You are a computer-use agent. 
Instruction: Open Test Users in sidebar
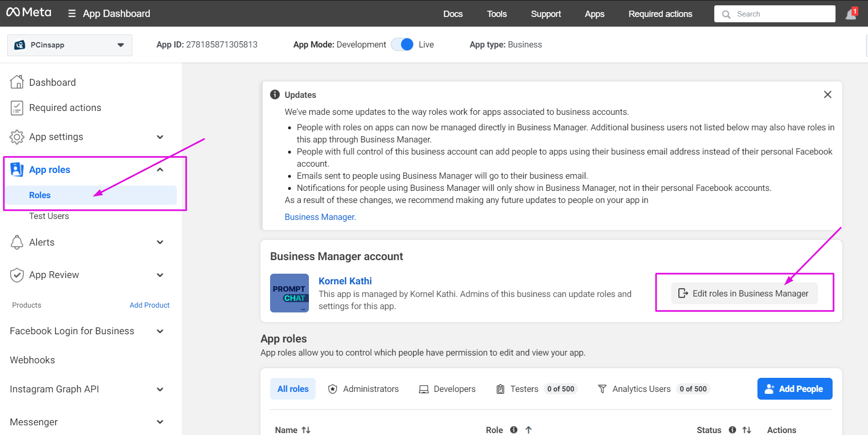[x=49, y=216]
